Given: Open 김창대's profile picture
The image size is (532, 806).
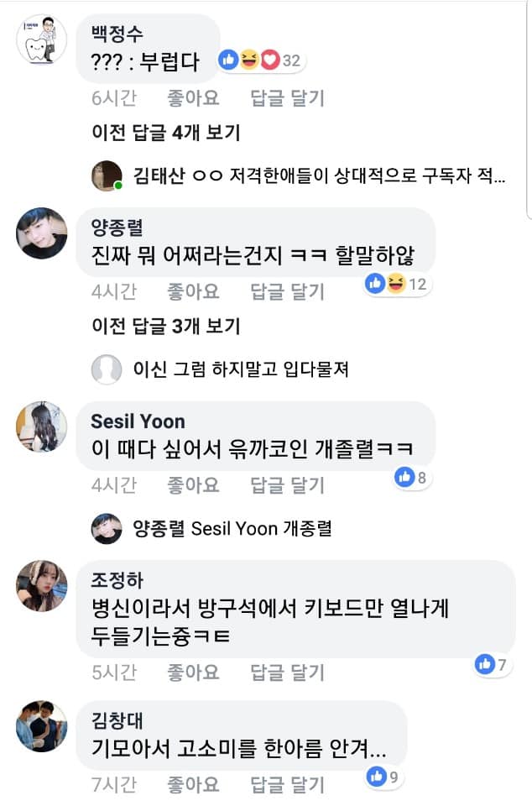Looking at the screenshot, I should [41, 725].
